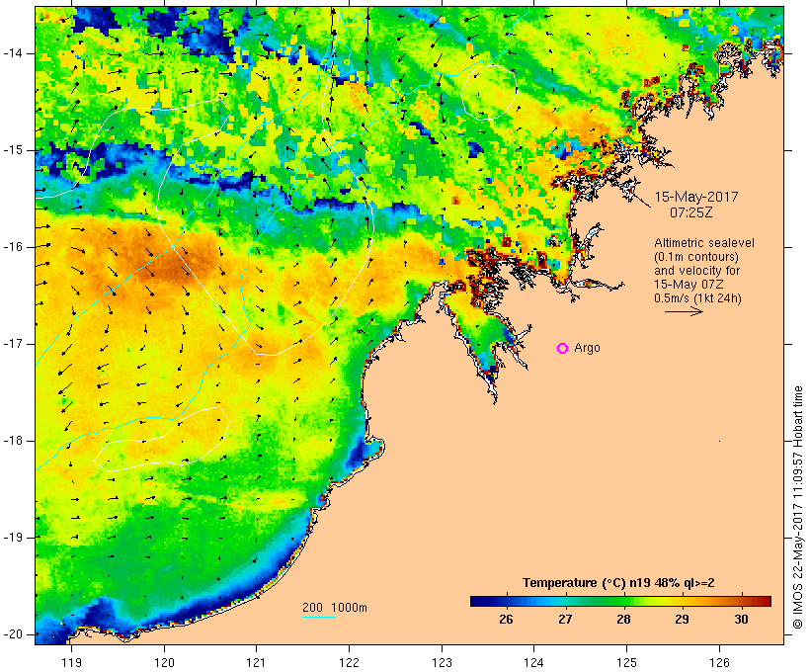Click the colorbar at 26 degrees
The height and width of the screenshot is (672, 810).
506,601
